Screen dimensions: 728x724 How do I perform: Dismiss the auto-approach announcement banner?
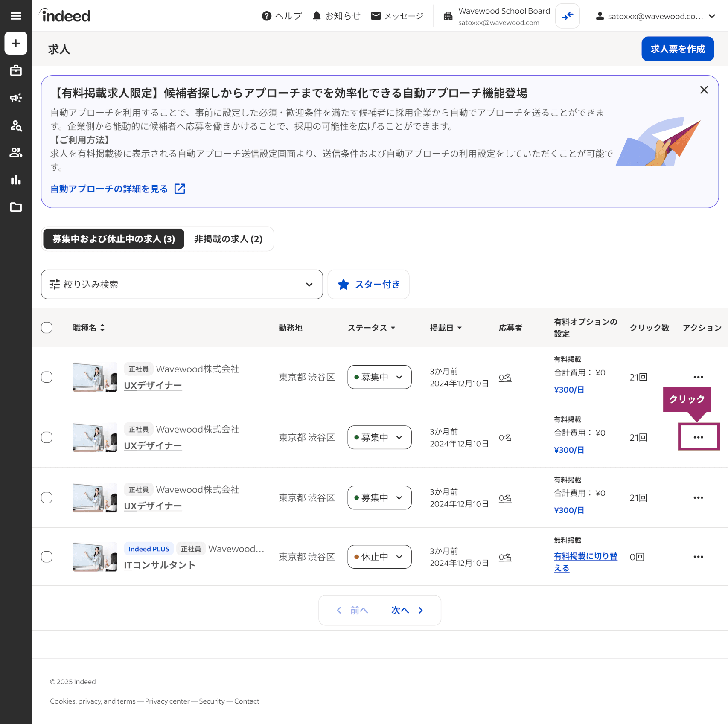point(704,90)
